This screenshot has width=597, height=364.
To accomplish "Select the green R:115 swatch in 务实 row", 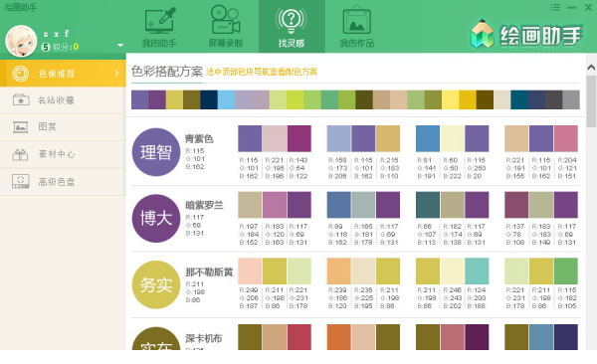I will click(x=566, y=272).
